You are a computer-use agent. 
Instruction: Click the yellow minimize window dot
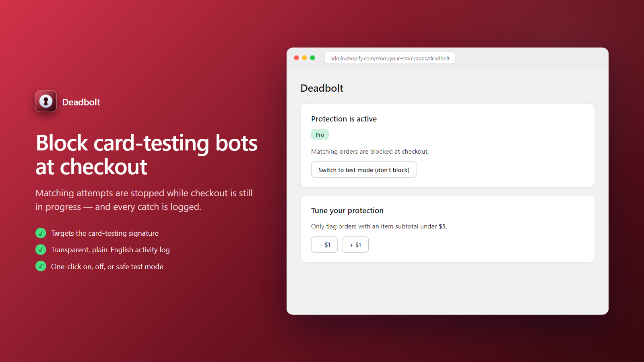[x=305, y=58]
